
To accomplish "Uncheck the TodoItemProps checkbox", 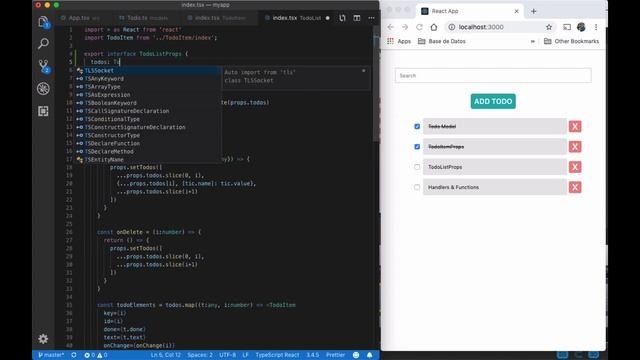I will (417, 147).
